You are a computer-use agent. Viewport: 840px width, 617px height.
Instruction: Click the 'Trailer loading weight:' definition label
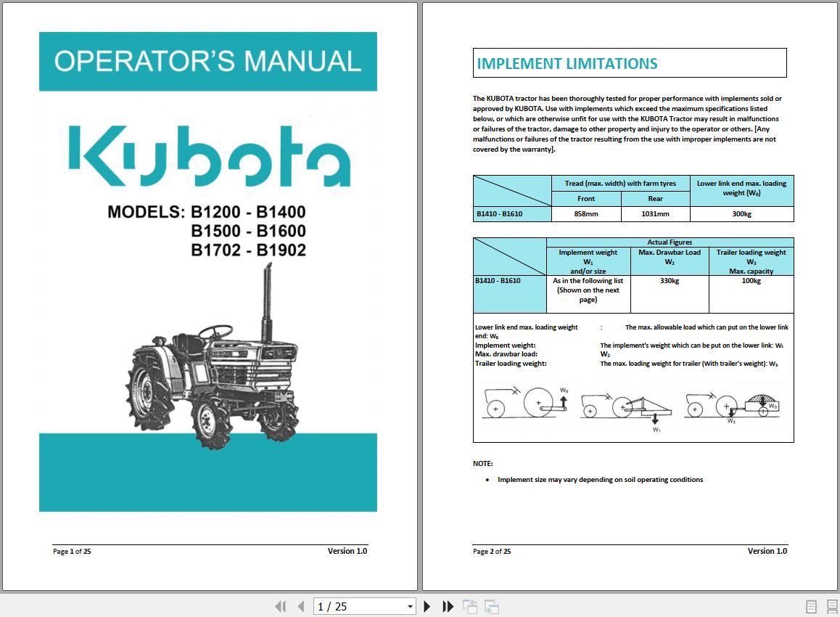point(511,364)
